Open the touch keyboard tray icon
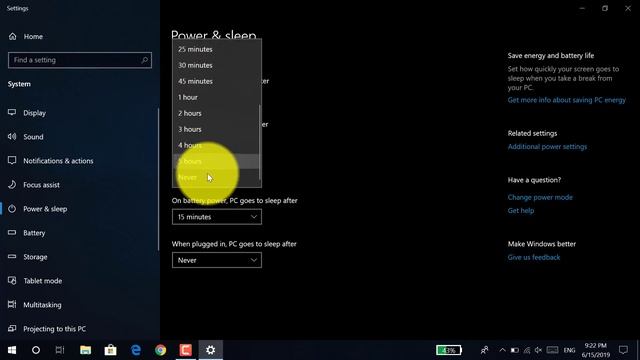 coord(552,350)
